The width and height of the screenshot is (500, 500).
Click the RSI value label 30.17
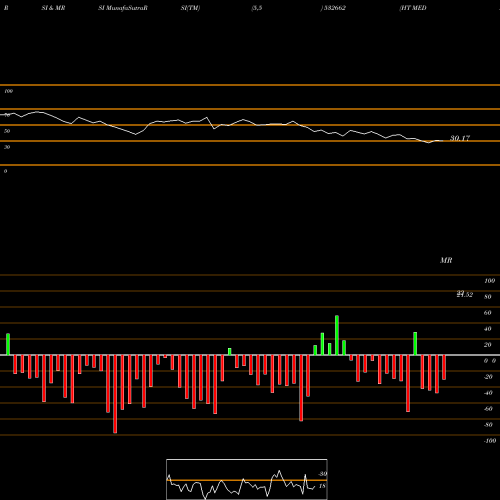[460, 138]
